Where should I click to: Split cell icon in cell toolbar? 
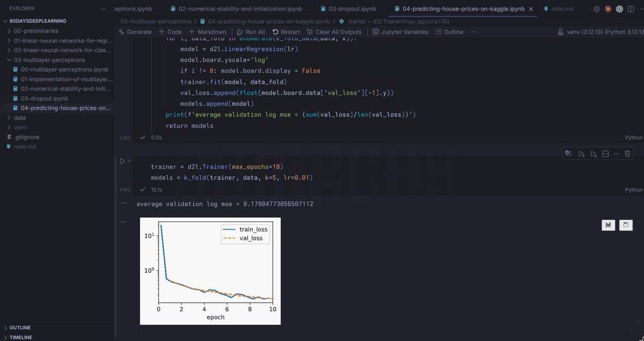[605, 154]
